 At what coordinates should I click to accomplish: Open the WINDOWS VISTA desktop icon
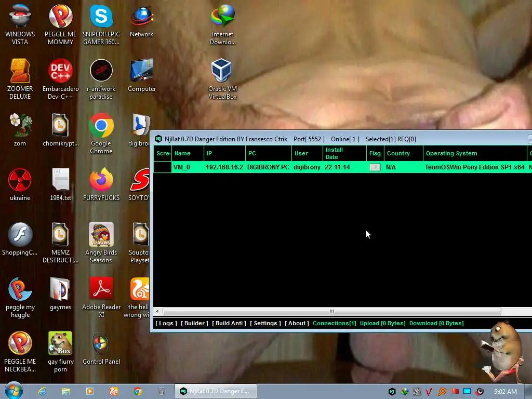[20, 24]
